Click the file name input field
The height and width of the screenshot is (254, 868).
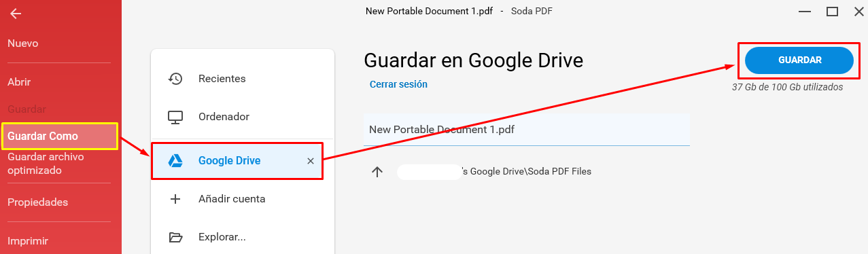pyautogui.click(x=527, y=129)
